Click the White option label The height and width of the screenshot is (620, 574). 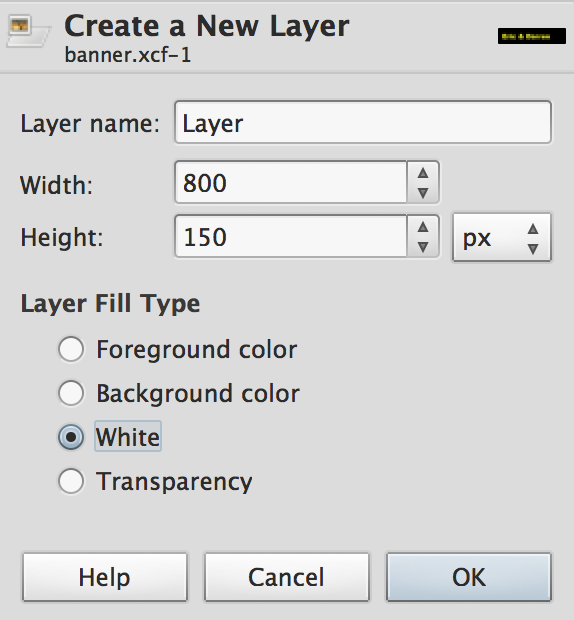[x=128, y=437]
